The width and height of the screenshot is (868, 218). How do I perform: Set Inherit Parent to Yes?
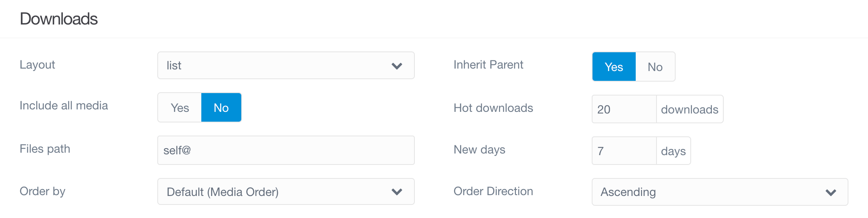click(x=614, y=67)
